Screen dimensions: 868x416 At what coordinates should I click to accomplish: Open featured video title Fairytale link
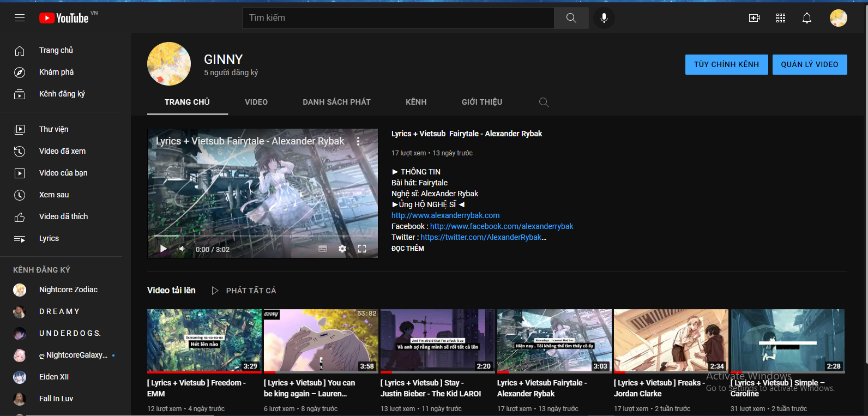click(467, 134)
